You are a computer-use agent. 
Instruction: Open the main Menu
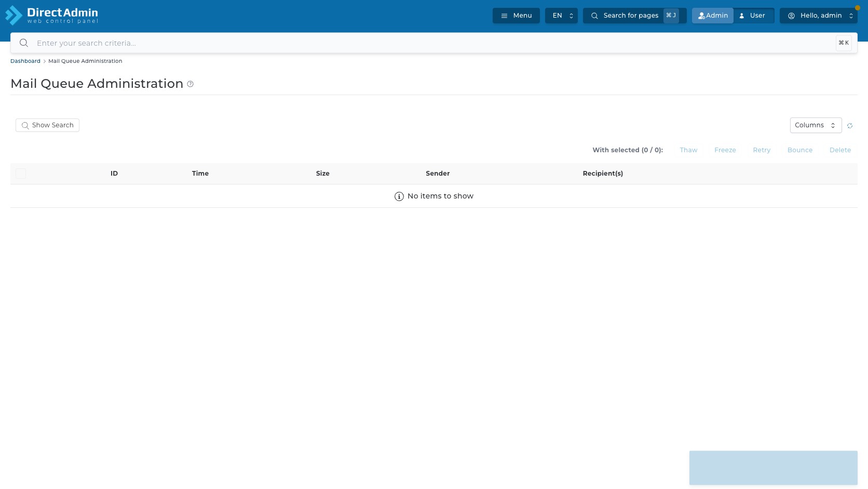[x=516, y=16]
